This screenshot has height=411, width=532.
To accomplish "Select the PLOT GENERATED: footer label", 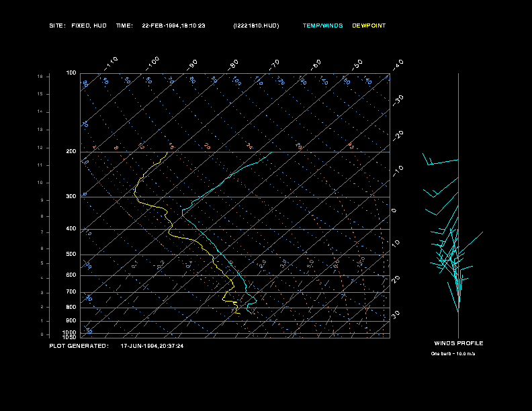I will coord(79,346).
